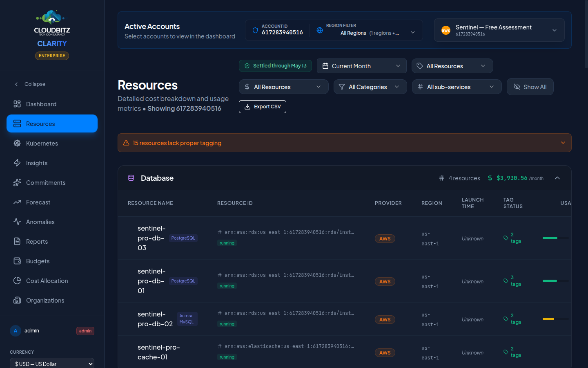The width and height of the screenshot is (588, 368).
Task: Click the red admin role badge
Action: click(x=85, y=331)
